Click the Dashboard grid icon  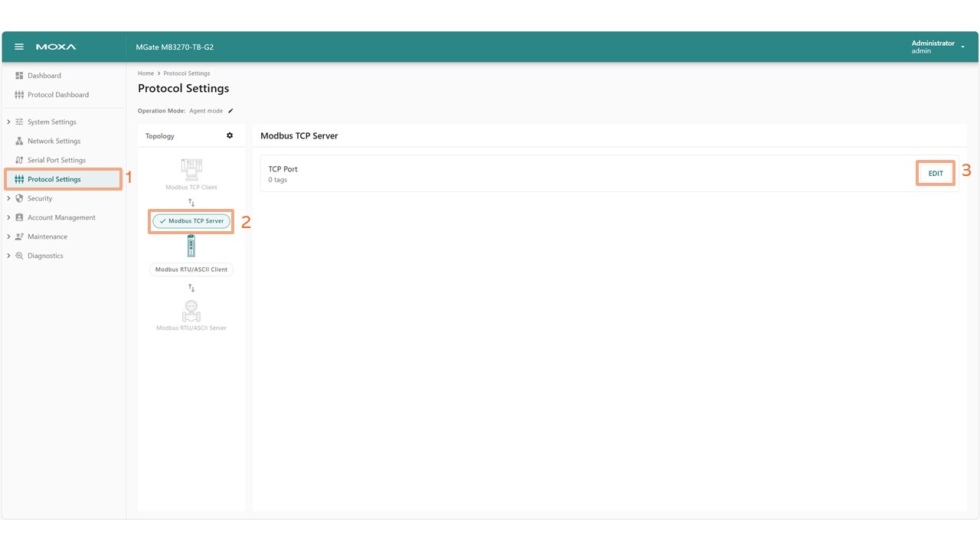19,76
